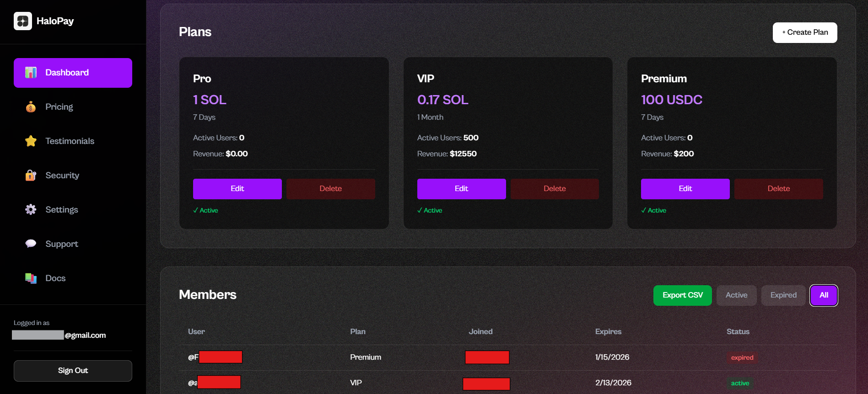Image resolution: width=868 pixels, height=394 pixels.
Task: Open the Testimonials menu item
Action: point(70,141)
